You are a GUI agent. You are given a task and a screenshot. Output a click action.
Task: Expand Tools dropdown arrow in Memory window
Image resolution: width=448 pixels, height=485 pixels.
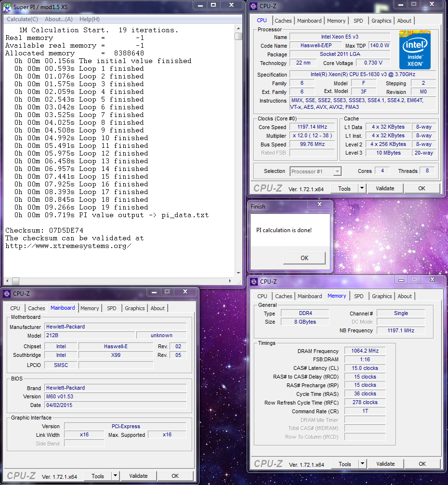[x=362, y=464]
